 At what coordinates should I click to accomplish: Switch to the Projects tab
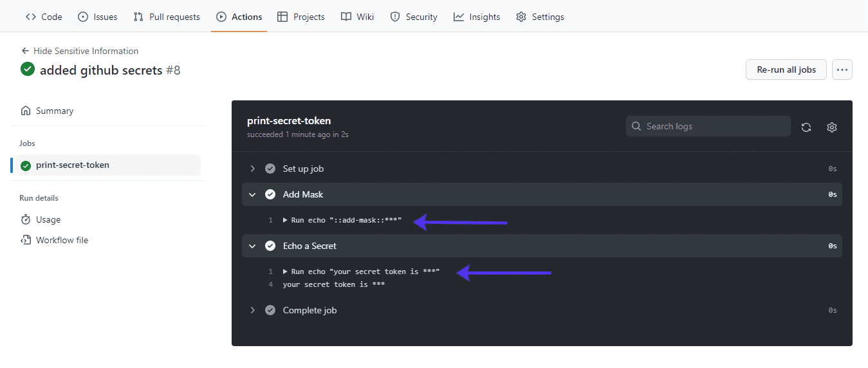point(301,17)
